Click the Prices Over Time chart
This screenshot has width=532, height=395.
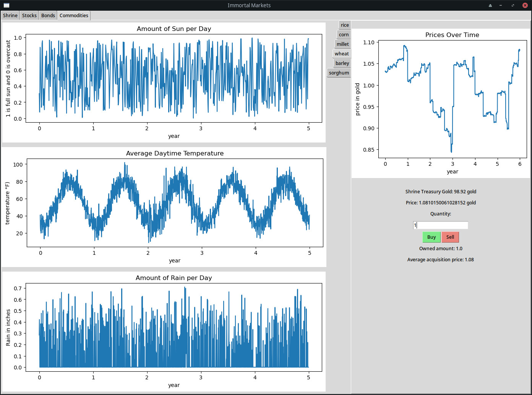[x=453, y=99]
